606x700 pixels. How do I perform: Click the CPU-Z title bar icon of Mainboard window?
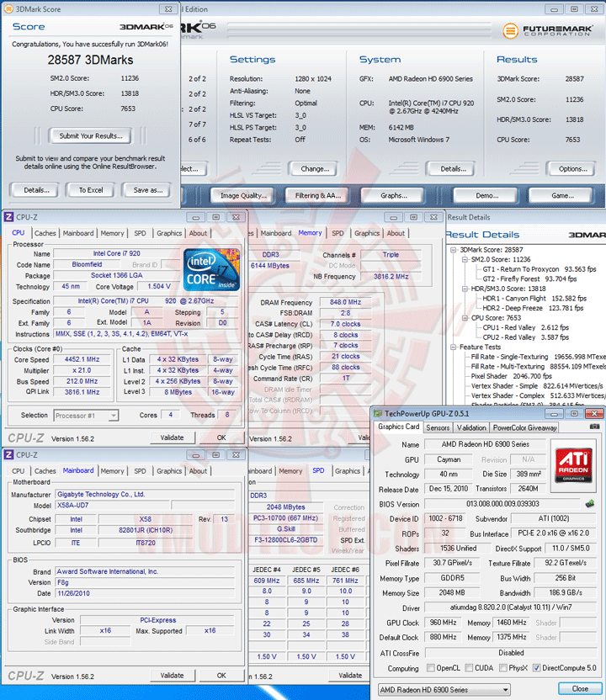pyautogui.click(x=8, y=455)
